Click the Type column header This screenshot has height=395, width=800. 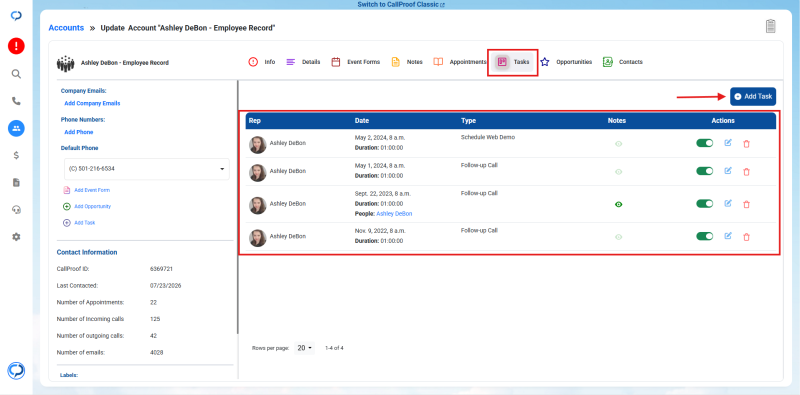[x=468, y=121]
